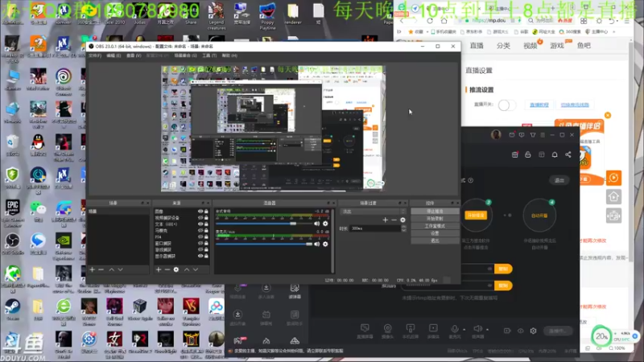Open transition properties gear in Scene Transitions panel
Viewport: 644px width, 362px height.
click(x=403, y=220)
